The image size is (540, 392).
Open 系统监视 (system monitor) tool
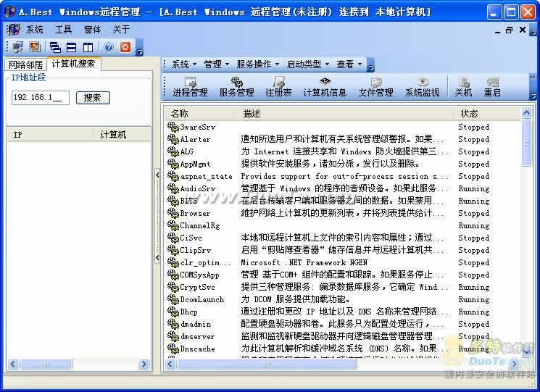pos(422,87)
